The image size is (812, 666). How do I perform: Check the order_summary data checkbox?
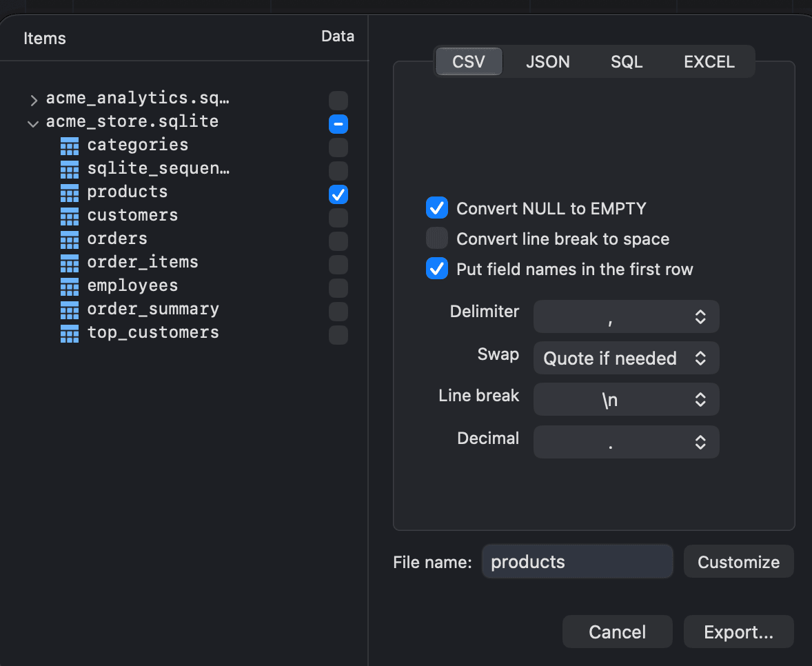pyautogui.click(x=338, y=312)
